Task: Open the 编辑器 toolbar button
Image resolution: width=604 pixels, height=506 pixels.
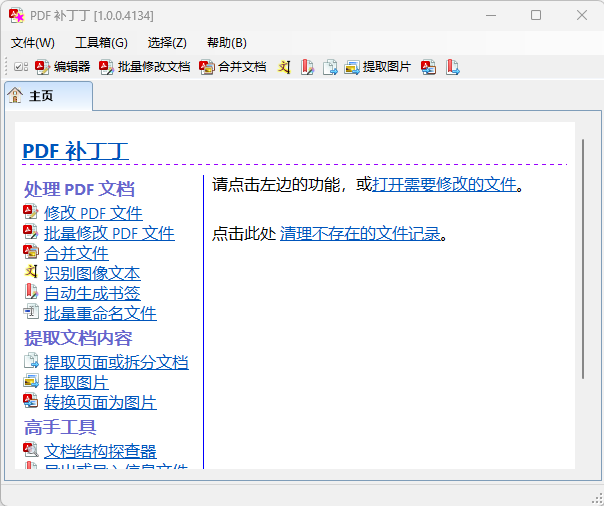Action: point(62,67)
